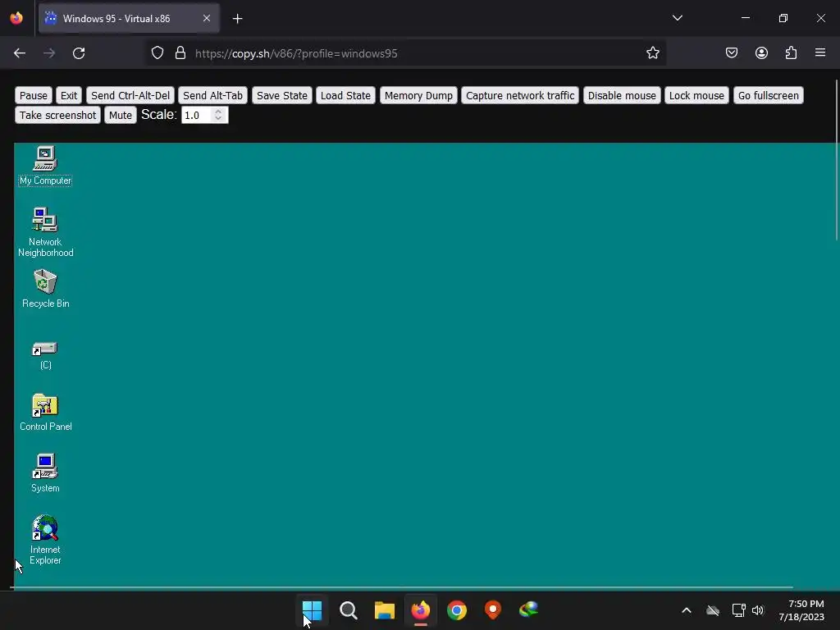The image size is (840, 630).
Task: Open a new browser tab
Action: click(237, 19)
